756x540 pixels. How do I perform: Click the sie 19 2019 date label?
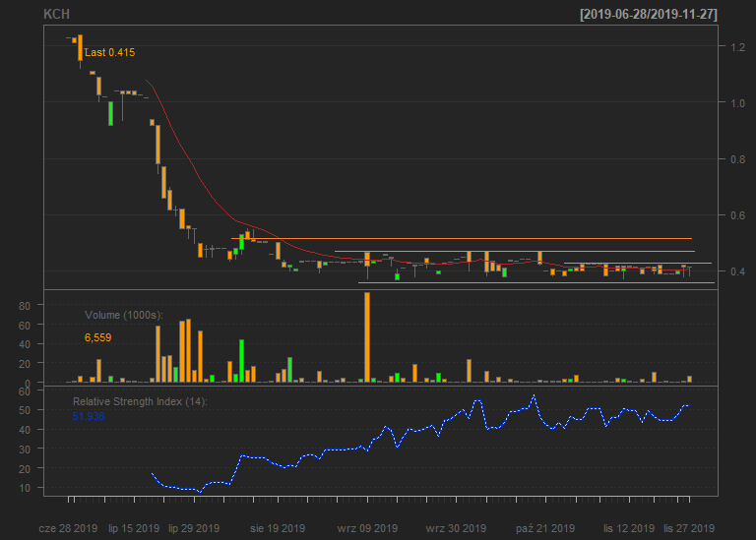[x=278, y=528]
